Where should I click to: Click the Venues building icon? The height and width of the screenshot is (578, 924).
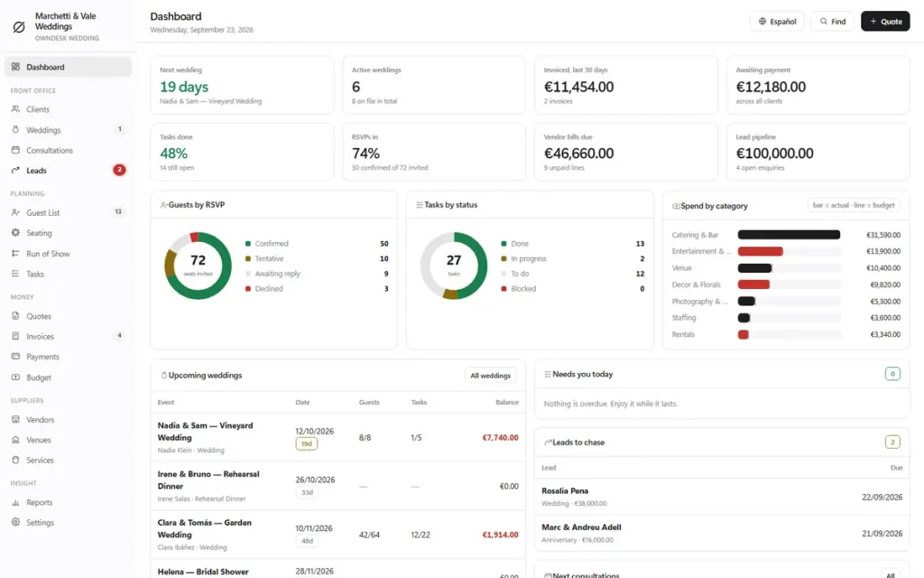pyautogui.click(x=15, y=440)
